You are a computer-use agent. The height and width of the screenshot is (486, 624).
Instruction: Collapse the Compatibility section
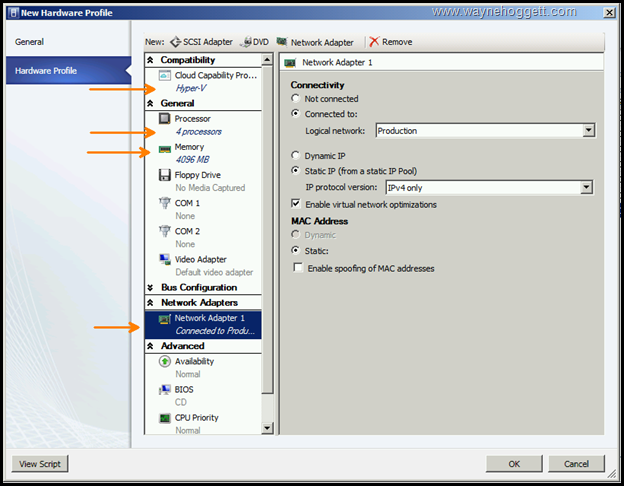[150, 60]
